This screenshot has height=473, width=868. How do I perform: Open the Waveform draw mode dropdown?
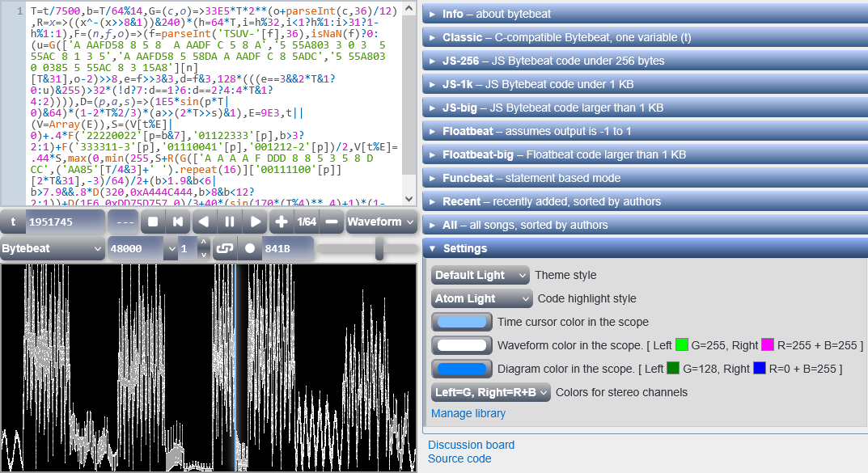pyautogui.click(x=381, y=222)
